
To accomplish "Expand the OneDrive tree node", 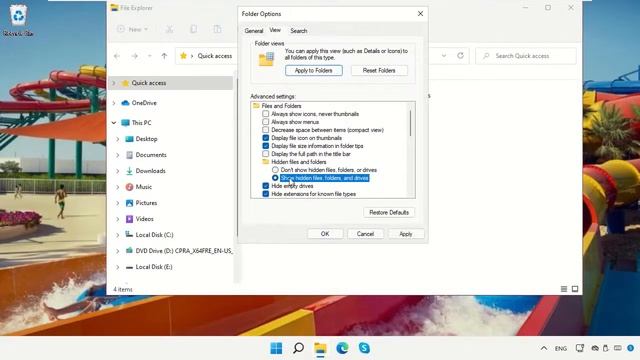I will (114, 103).
